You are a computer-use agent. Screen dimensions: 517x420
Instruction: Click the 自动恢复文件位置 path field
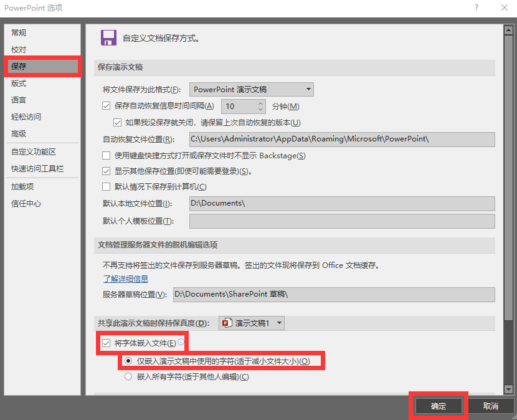click(342, 139)
